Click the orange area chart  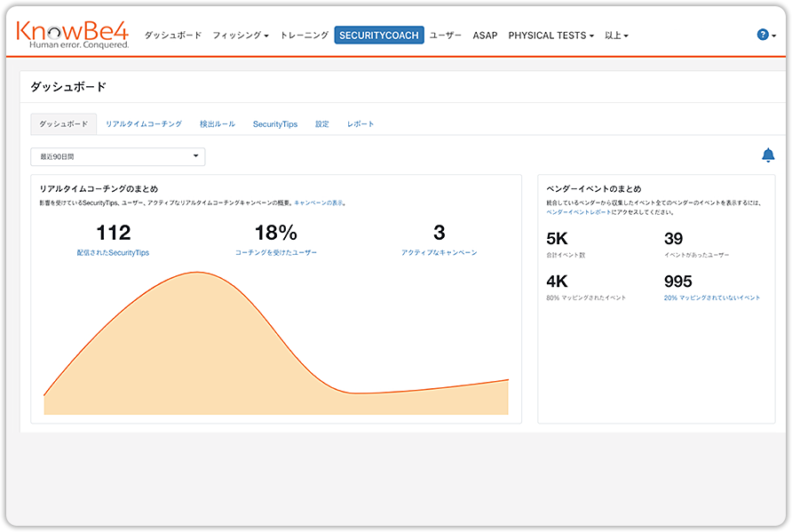(276, 344)
